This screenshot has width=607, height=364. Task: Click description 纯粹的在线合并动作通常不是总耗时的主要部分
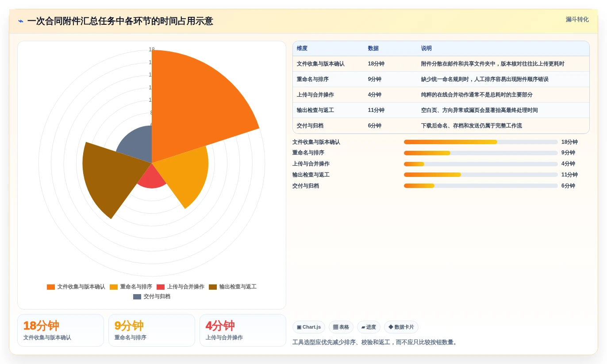(x=477, y=95)
